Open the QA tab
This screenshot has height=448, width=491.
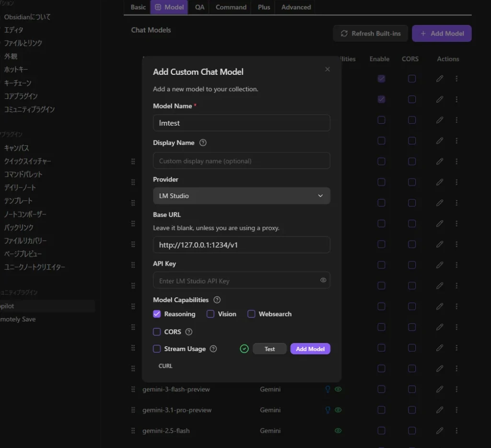tap(199, 7)
